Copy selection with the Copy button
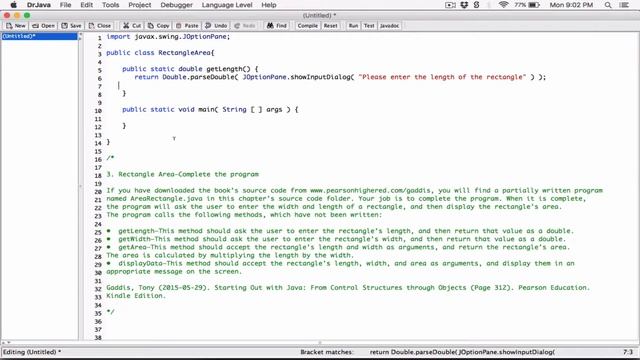 click(x=158, y=26)
